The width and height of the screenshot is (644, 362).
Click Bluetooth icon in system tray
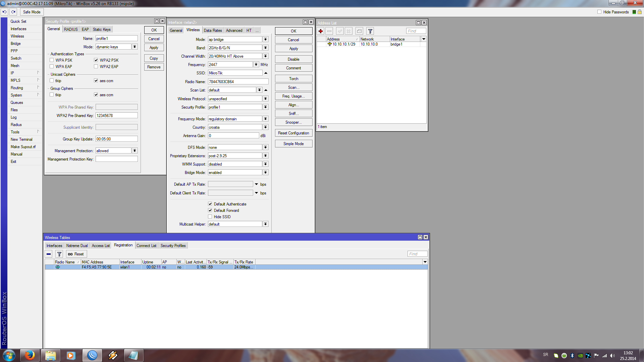(572, 356)
